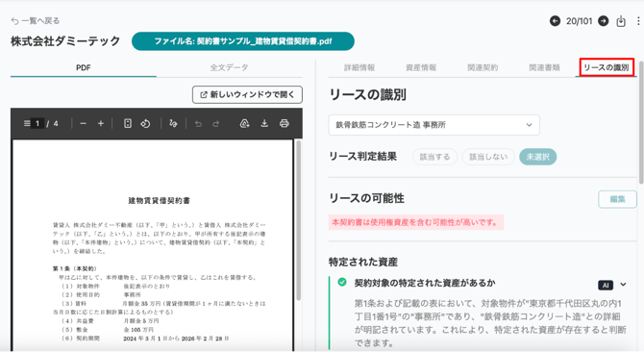
Task: Toggle the PDF viewer sidebar menu icon
Action: [x=27, y=123]
